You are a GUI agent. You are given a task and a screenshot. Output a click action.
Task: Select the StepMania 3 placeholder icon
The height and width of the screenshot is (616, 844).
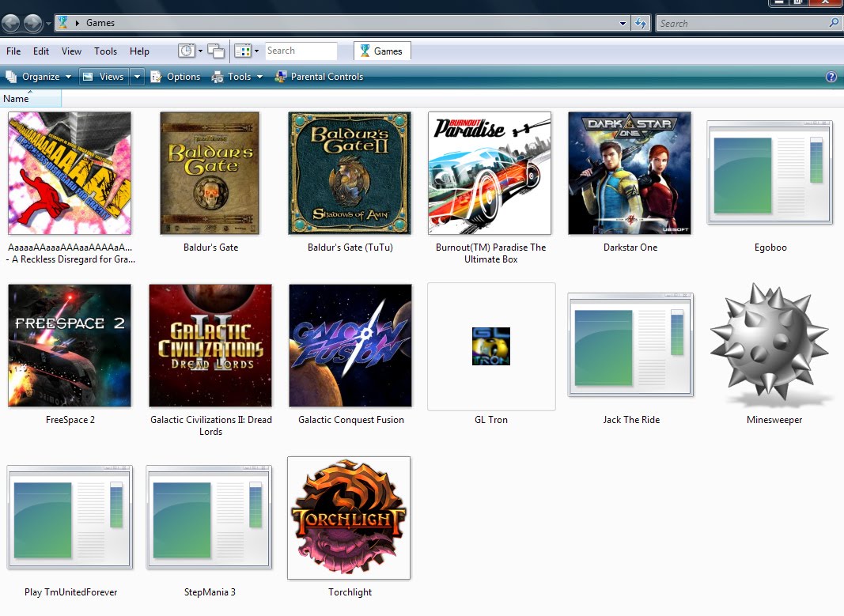pyautogui.click(x=210, y=517)
